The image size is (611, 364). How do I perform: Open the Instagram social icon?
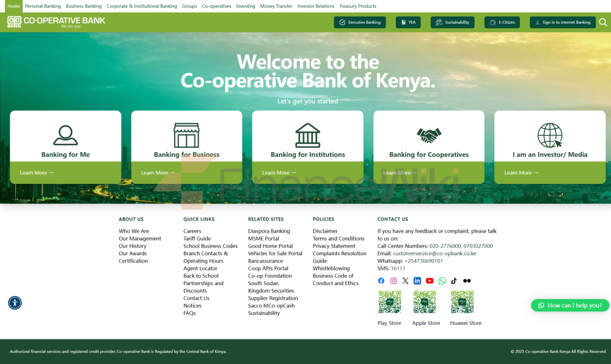(x=393, y=281)
